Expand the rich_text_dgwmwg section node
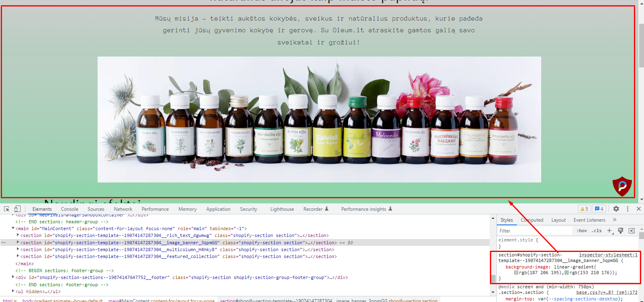This screenshot has height=302, width=644. click(x=18, y=235)
